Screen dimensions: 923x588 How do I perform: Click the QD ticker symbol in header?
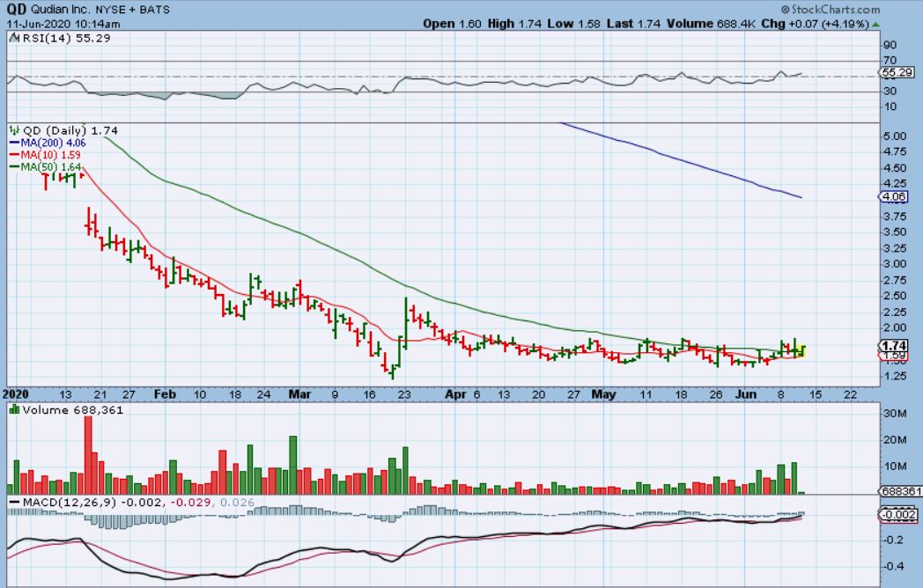tap(18, 8)
